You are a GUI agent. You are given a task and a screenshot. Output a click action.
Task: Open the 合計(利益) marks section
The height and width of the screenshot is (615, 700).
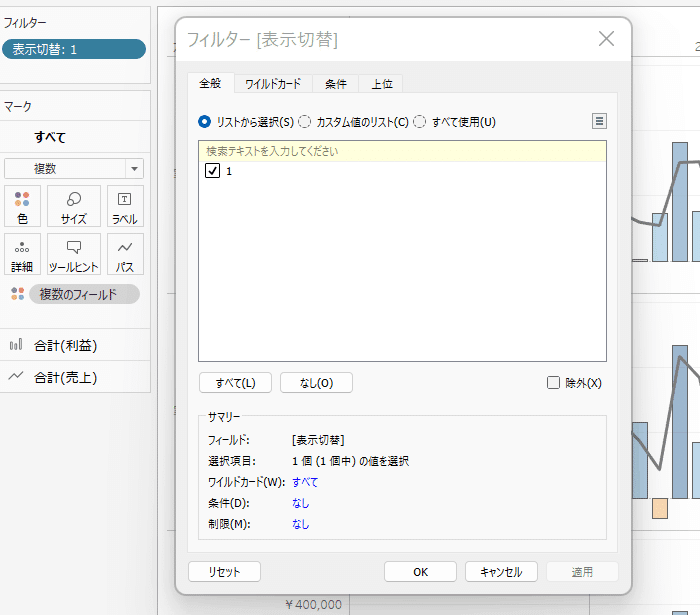pyautogui.click(x=75, y=345)
